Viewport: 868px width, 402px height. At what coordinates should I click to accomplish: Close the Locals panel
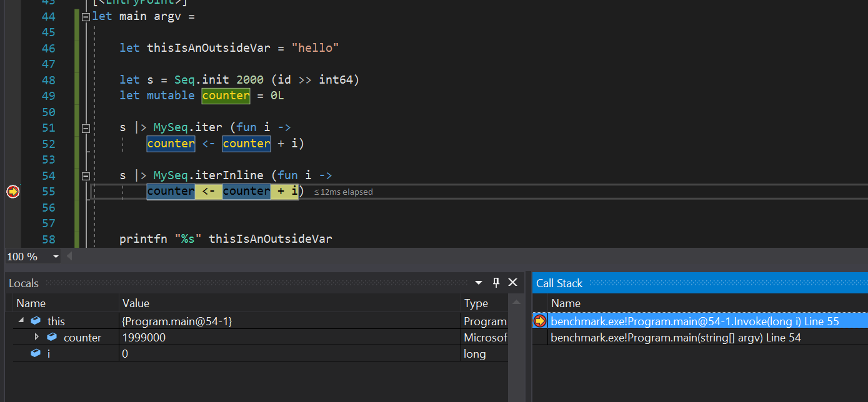pos(513,283)
